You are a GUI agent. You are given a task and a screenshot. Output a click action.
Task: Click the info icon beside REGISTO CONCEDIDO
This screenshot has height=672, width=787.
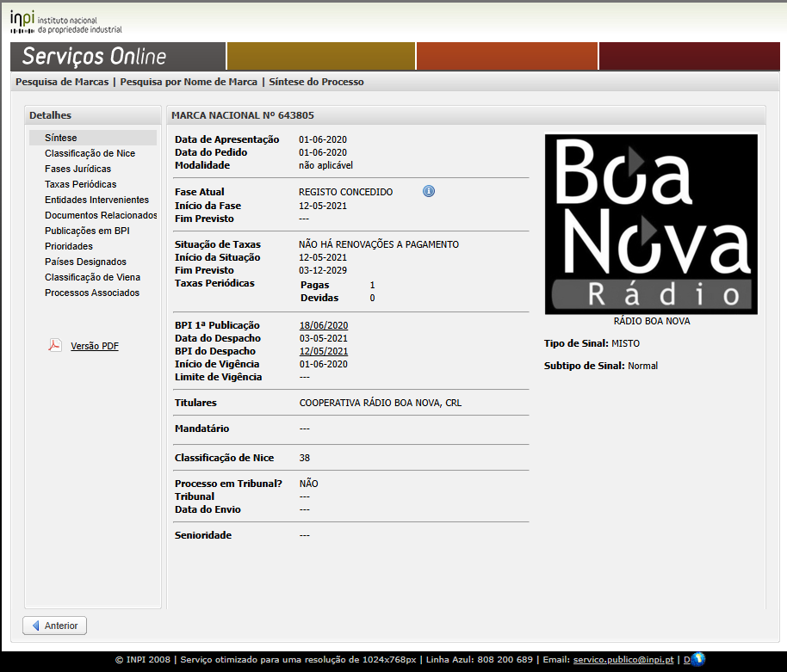click(x=428, y=191)
